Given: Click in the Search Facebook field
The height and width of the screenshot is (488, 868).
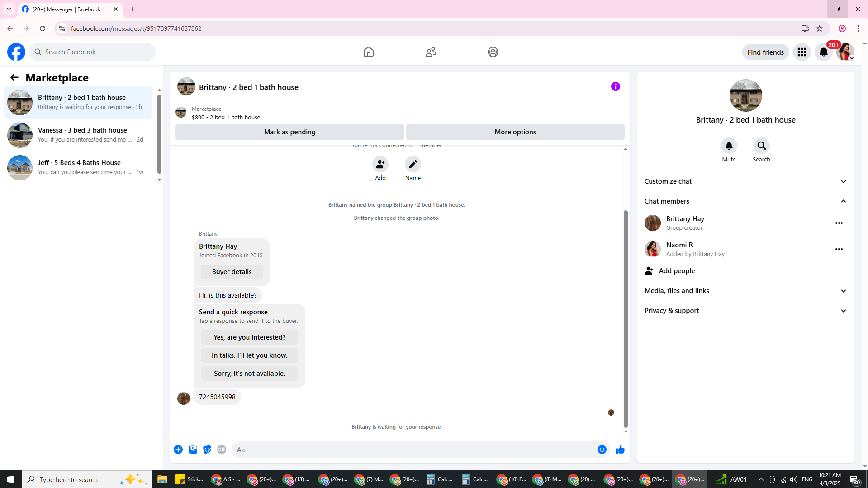Looking at the screenshot, I should 92,52.
